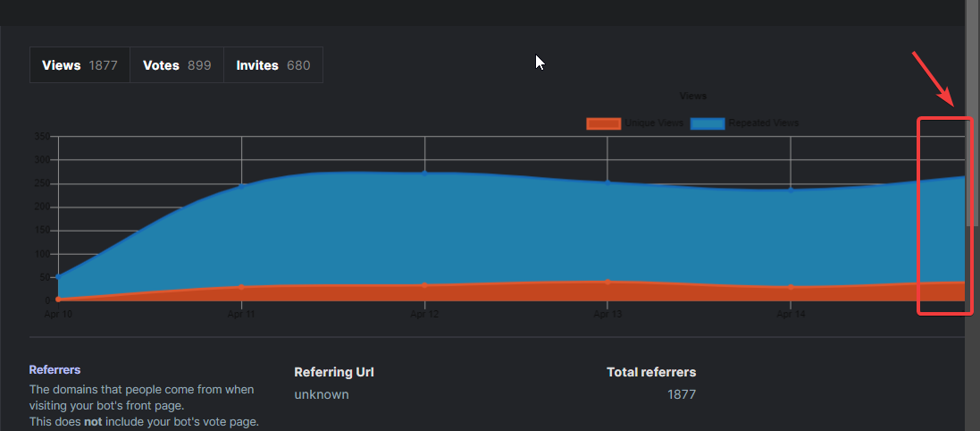This screenshot has height=431, width=980.
Task: Click the Apr 14 axis label
Action: point(791,314)
